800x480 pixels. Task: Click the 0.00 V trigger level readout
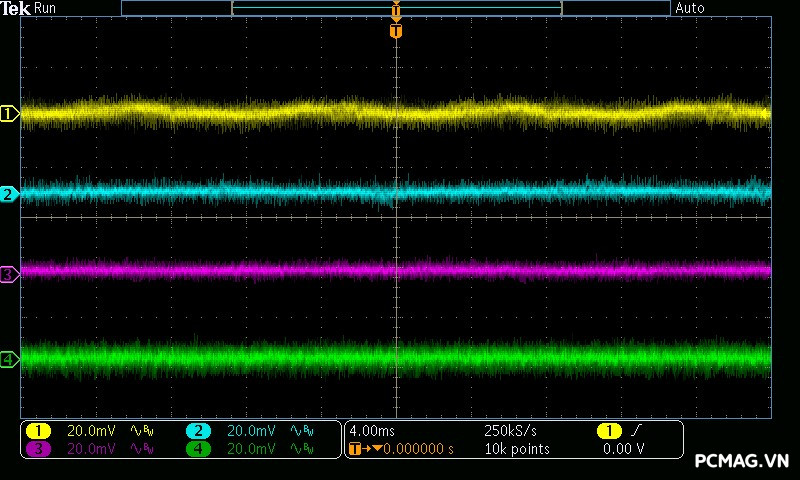coord(623,449)
